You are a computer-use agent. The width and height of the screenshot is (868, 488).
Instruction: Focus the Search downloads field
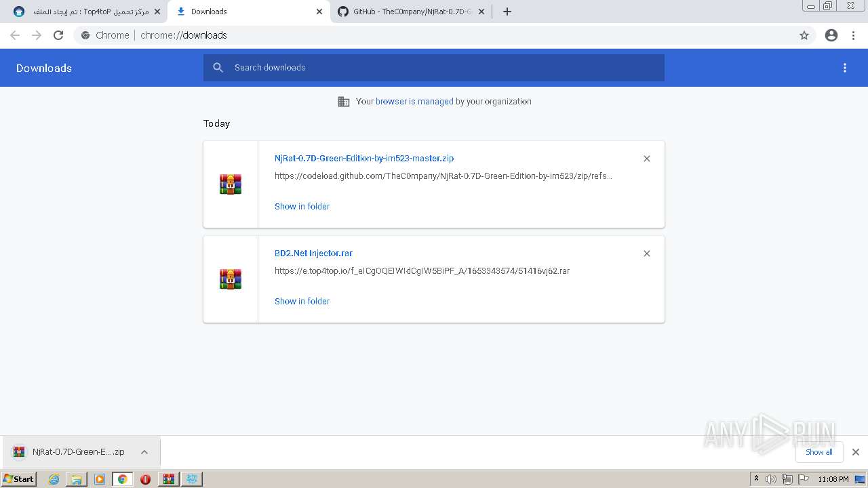click(434, 68)
